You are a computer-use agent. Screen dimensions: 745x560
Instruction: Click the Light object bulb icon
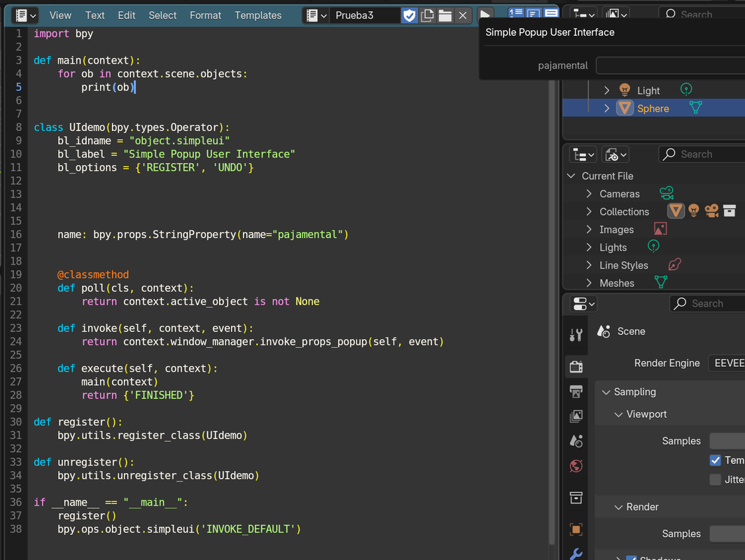[x=625, y=90]
